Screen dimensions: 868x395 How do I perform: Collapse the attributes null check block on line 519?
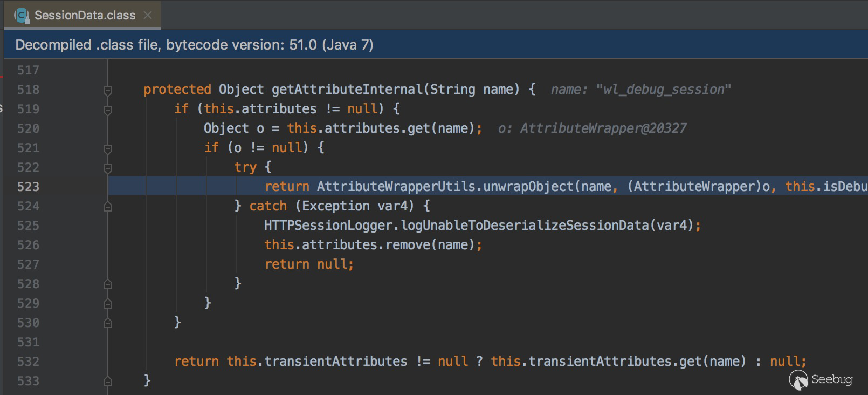tap(108, 110)
